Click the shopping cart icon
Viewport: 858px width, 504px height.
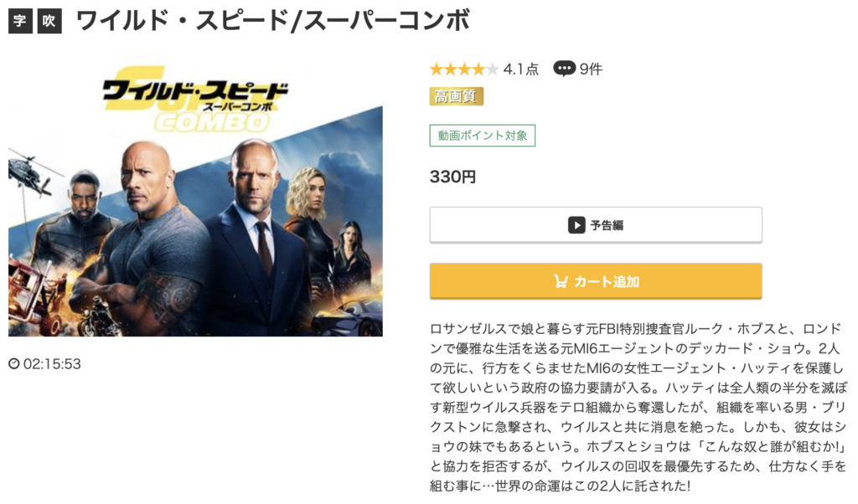coord(561,281)
